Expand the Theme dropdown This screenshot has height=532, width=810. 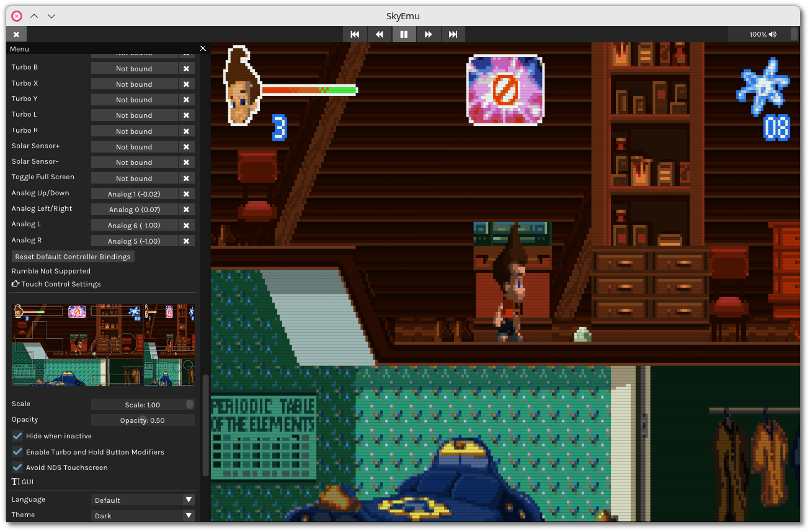[x=143, y=515]
